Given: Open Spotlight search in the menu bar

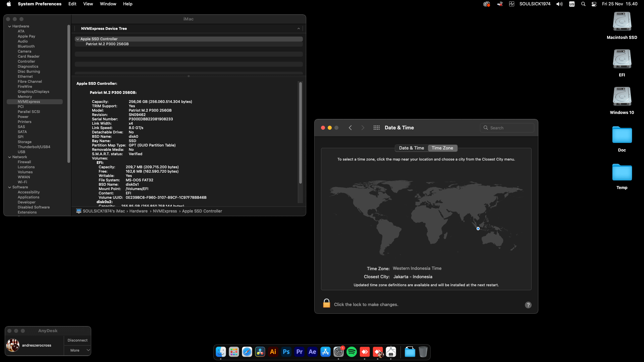Looking at the screenshot, I should coord(583,4).
